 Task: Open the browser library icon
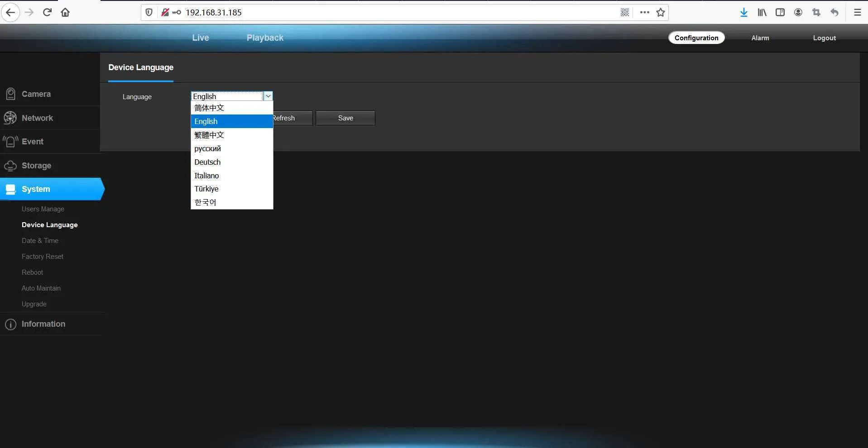point(762,12)
